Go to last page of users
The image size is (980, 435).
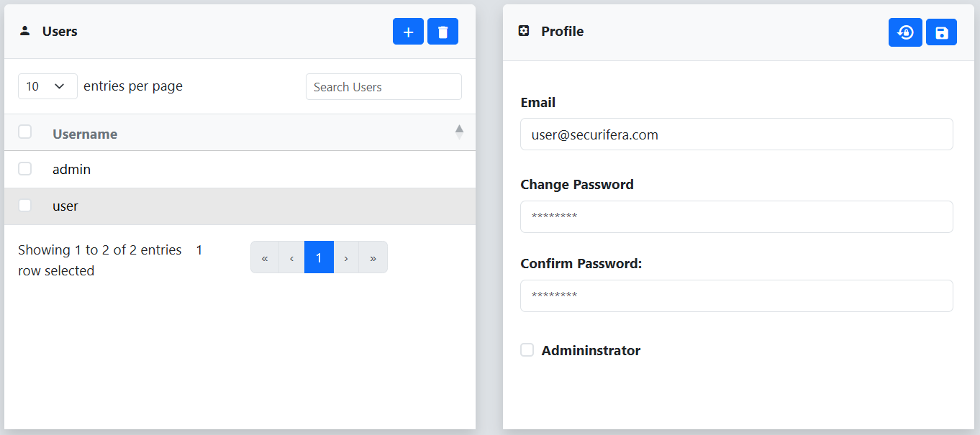tap(373, 257)
